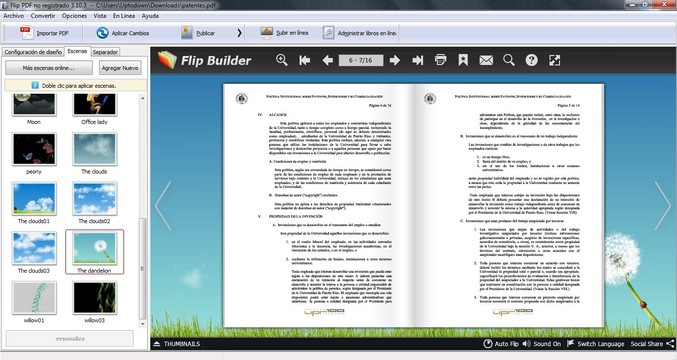Open Switch Language selector

pyautogui.click(x=595, y=344)
